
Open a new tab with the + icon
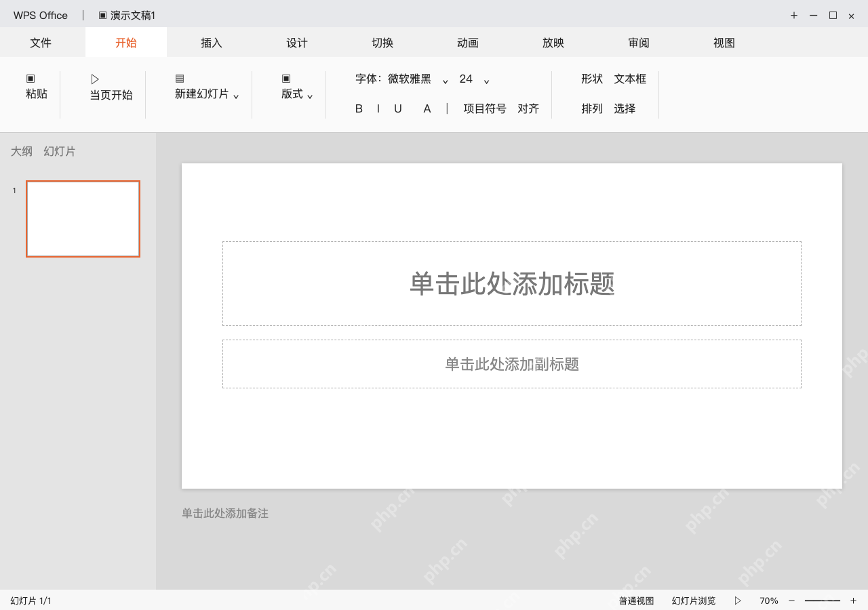(794, 16)
